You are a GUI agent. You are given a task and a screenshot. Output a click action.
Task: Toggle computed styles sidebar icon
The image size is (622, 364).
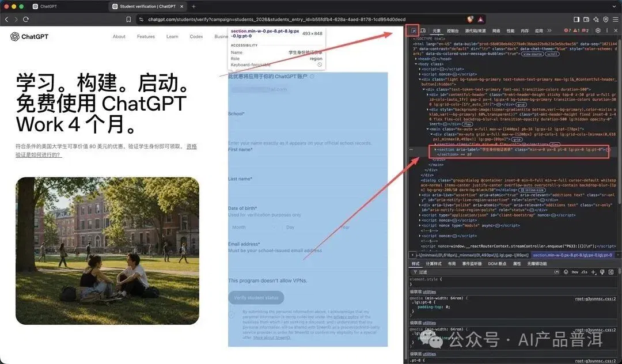(611, 272)
